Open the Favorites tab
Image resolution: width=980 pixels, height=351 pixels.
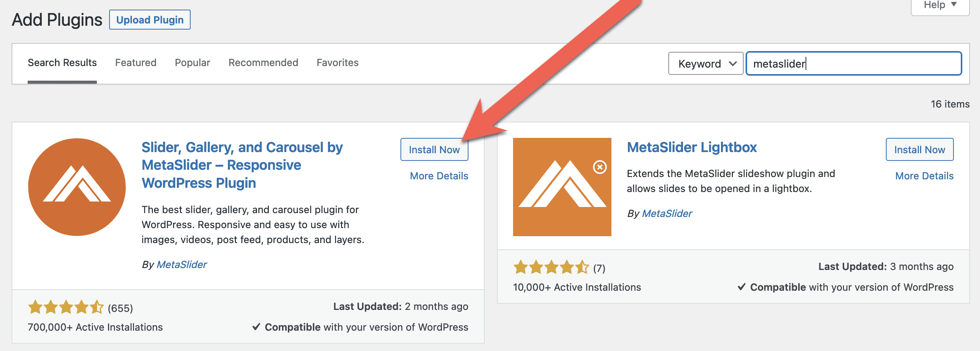click(337, 63)
